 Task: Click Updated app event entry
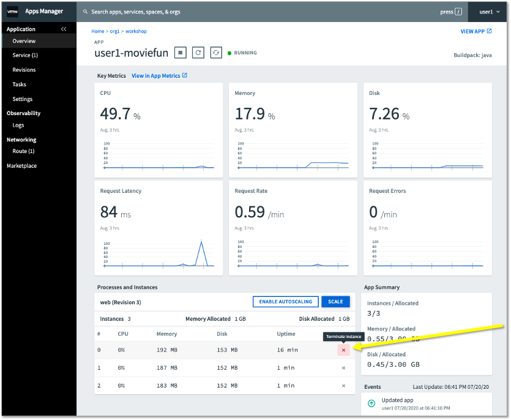(x=427, y=403)
